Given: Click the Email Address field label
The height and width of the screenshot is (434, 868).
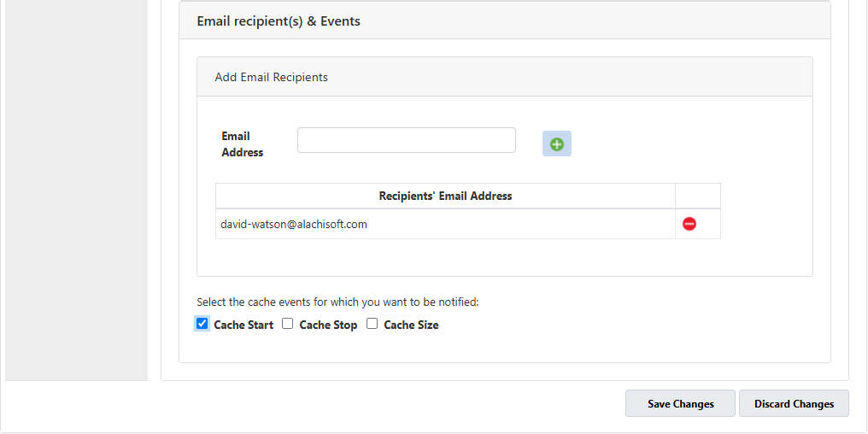Looking at the screenshot, I should [243, 144].
